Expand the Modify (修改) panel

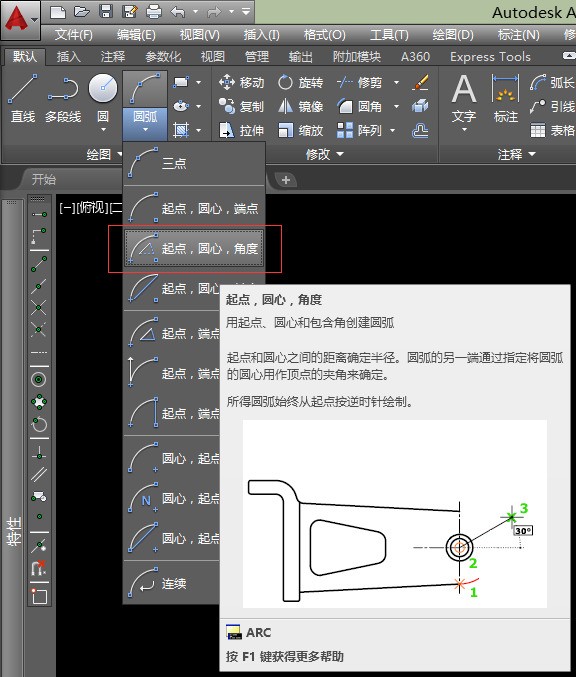tap(325, 154)
